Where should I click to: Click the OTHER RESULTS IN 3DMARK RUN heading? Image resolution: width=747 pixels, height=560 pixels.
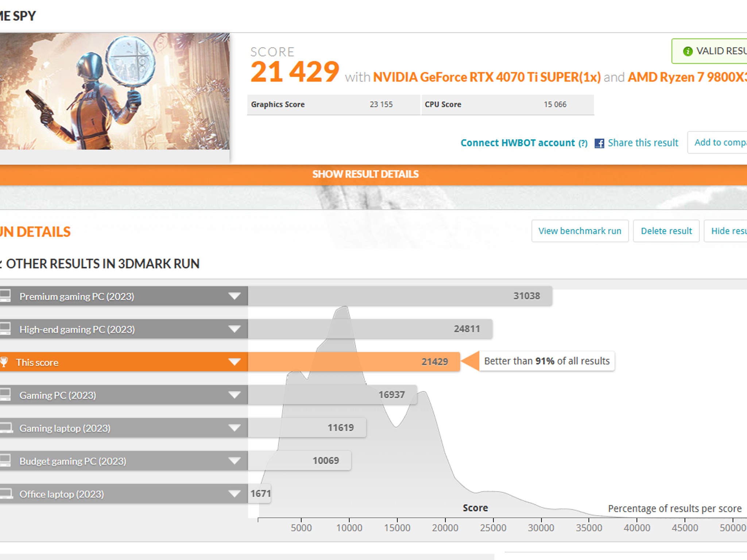point(102,264)
